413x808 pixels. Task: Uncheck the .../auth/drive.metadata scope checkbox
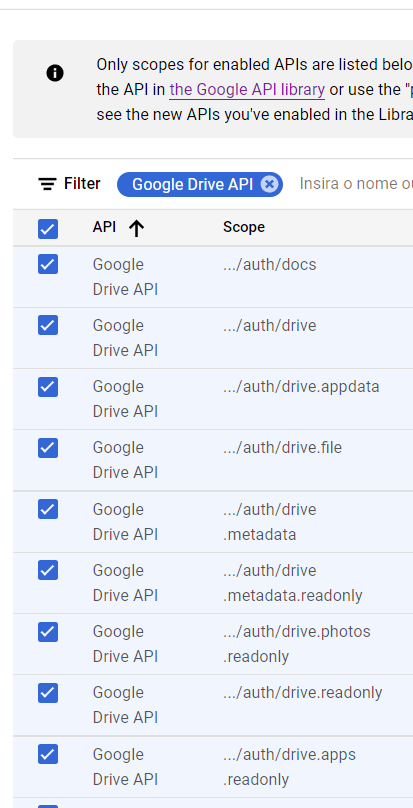pyautogui.click(x=48, y=509)
